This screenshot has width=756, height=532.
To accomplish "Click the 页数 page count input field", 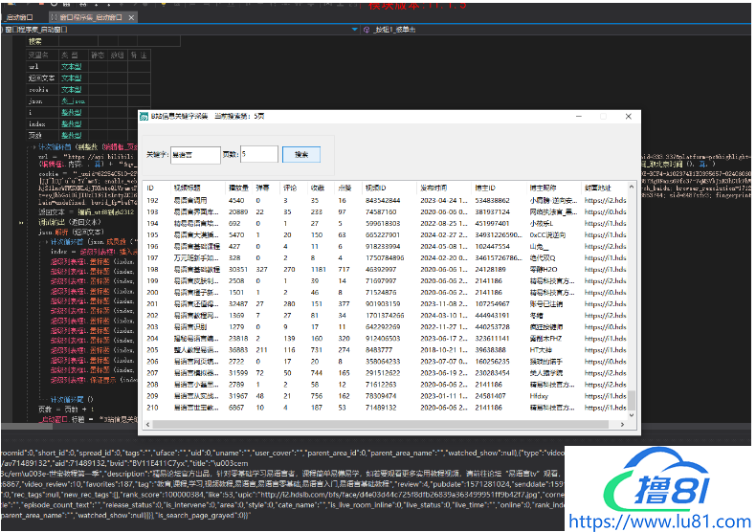I will point(258,154).
